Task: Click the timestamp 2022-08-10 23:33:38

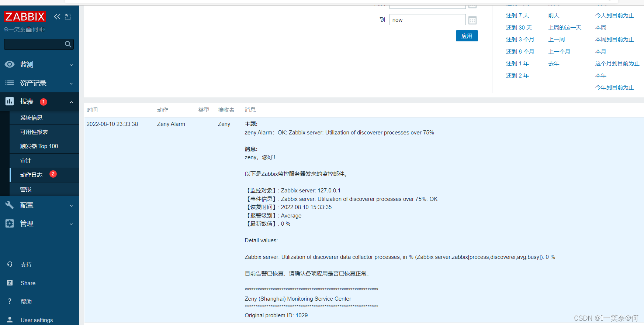Action: [x=112, y=124]
